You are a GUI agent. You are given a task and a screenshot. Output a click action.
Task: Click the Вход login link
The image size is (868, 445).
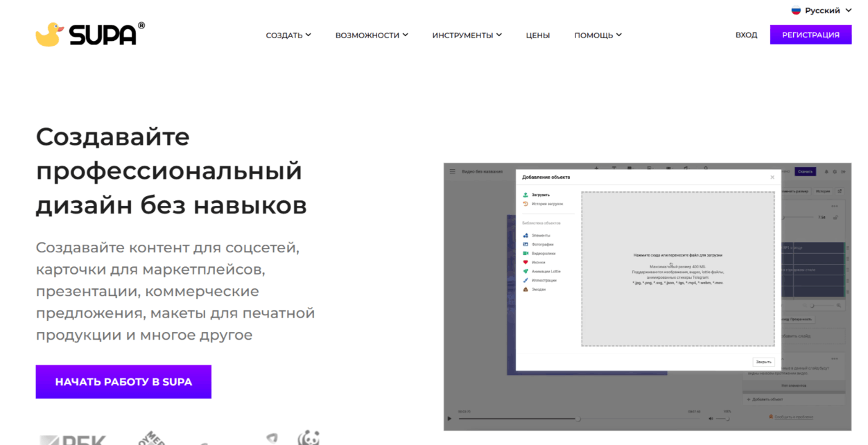(747, 35)
